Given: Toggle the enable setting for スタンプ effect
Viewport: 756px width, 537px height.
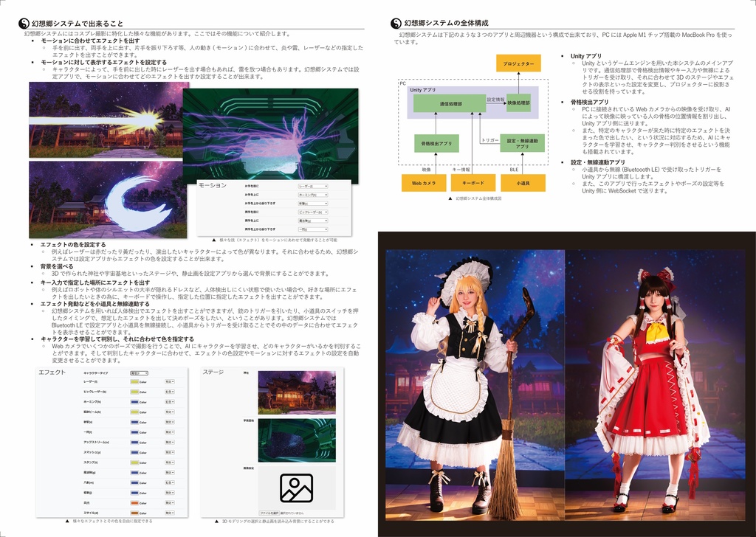Looking at the screenshot, I should tap(171, 462).
